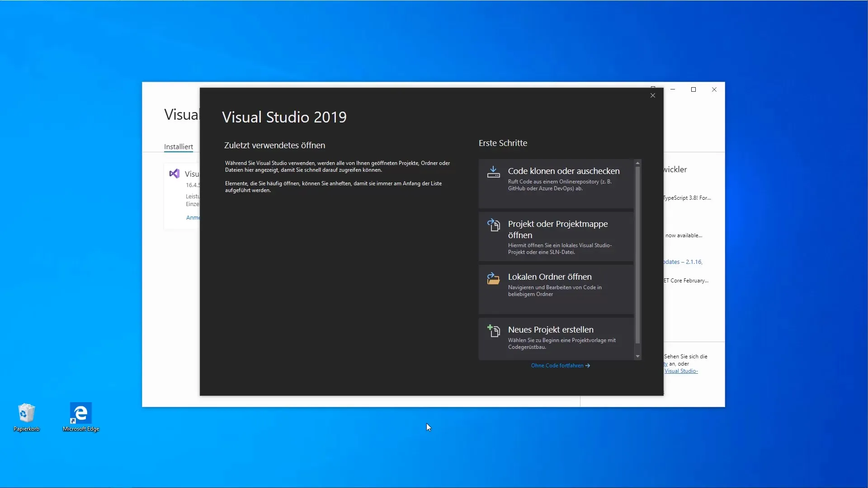Click the Code klonen download icon
Viewport: 868px width, 488px height.
[x=493, y=172]
